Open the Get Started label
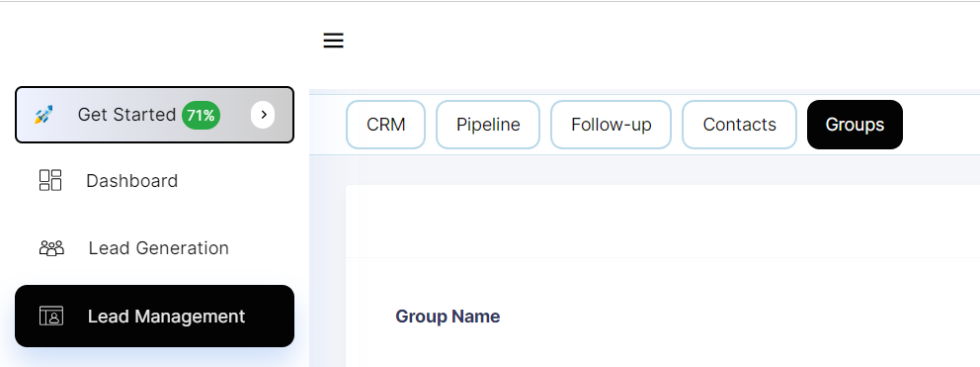 coord(126,115)
